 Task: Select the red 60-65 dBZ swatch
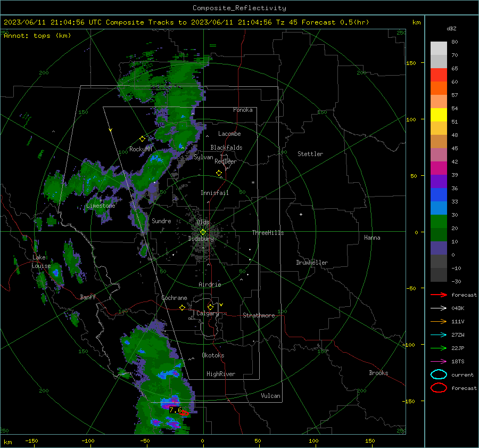[439, 75]
